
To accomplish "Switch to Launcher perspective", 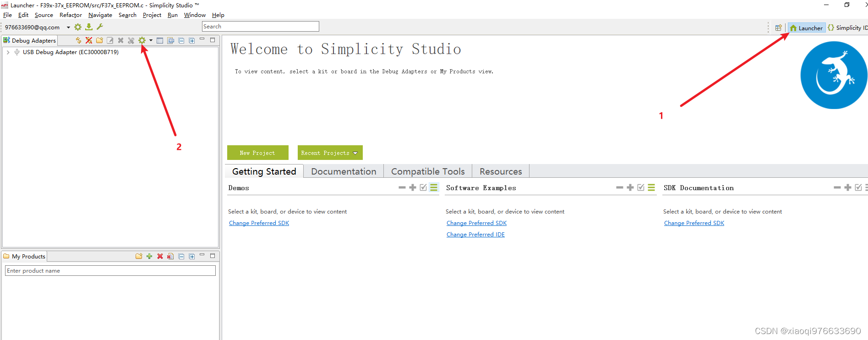I will click(806, 28).
